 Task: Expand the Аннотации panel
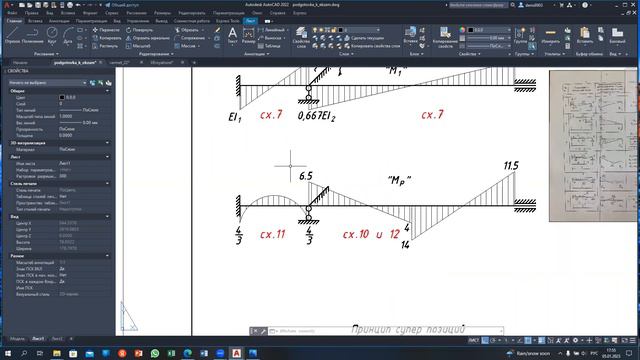click(256, 54)
